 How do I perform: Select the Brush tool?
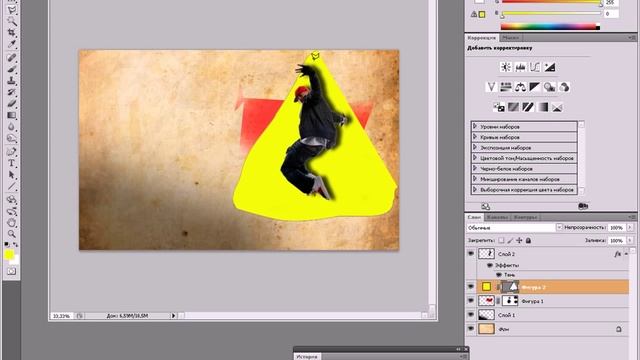(x=12, y=69)
